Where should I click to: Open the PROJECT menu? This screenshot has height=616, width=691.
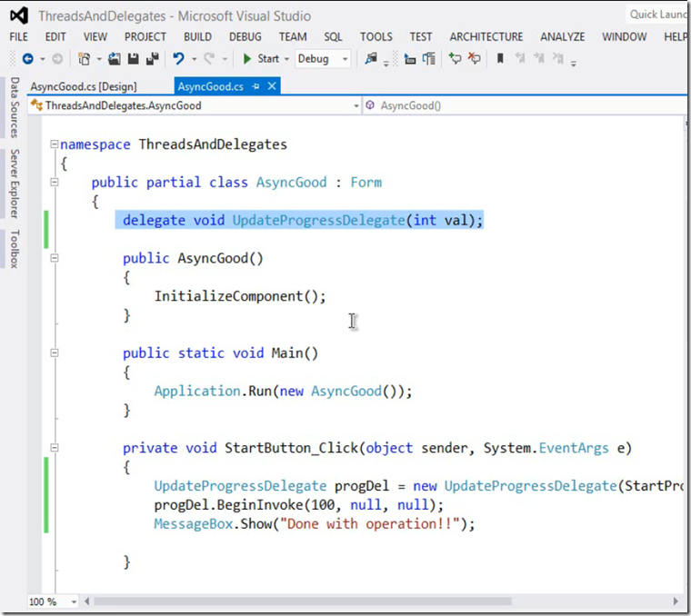click(x=145, y=36)
